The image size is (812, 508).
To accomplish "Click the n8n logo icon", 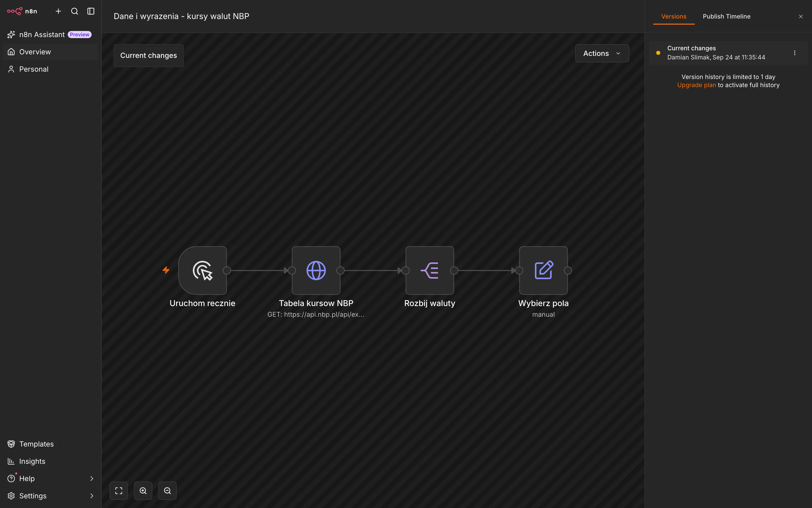I will tap(14, 11).
